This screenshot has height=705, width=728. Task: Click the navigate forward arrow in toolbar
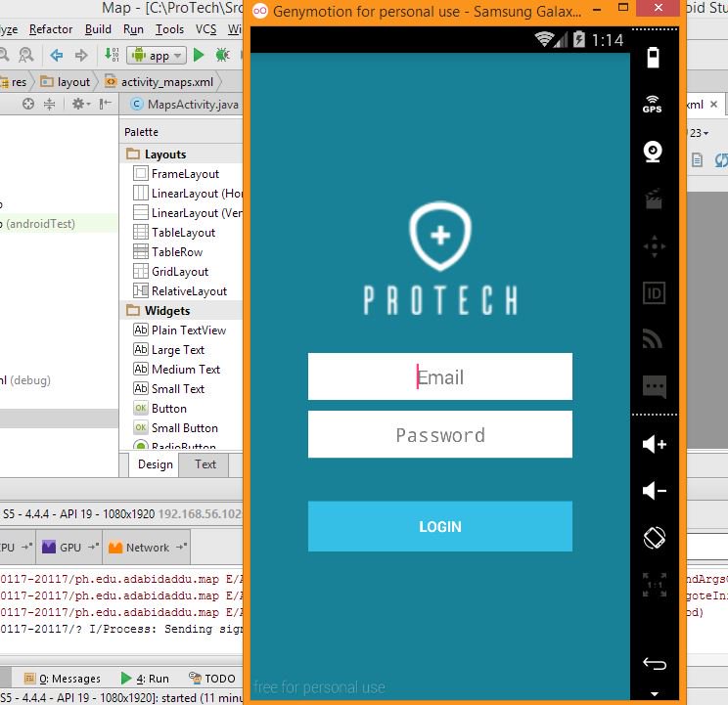(x=81, y=55)
